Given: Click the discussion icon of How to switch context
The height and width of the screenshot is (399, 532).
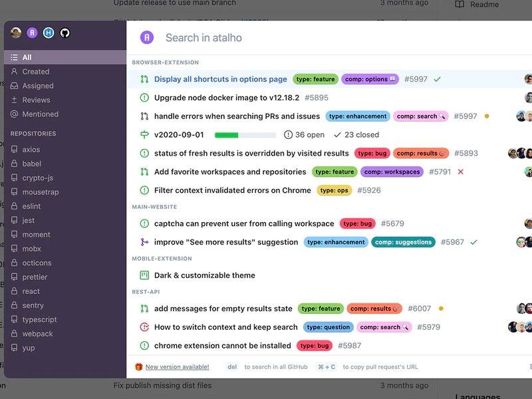Looking at the screenshot, I should click(x=144, y=327).
